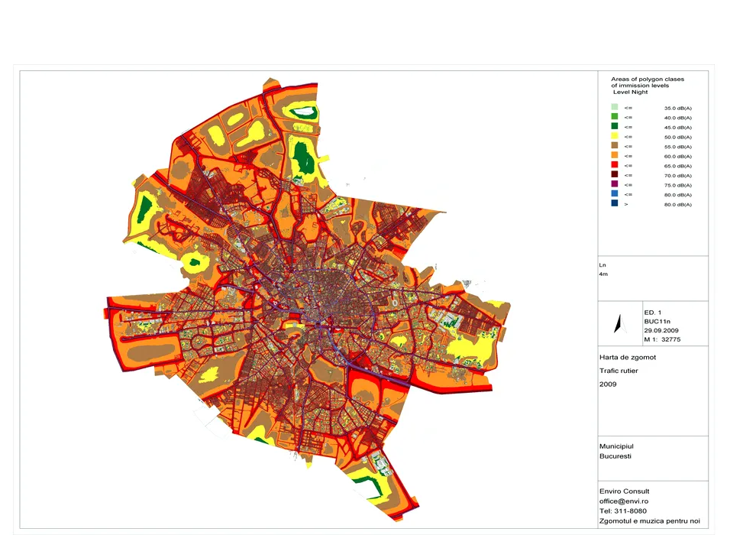The image size is (756, 535).
Task: Click the 'Municipiul Bucuresti' label
Action: click(x=618, y=450)
